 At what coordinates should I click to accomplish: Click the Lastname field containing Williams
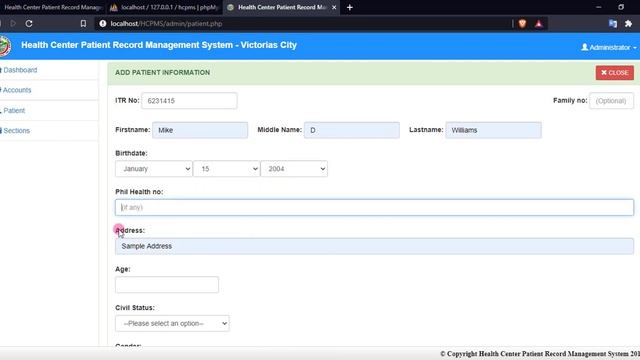(x=493, y=130)
